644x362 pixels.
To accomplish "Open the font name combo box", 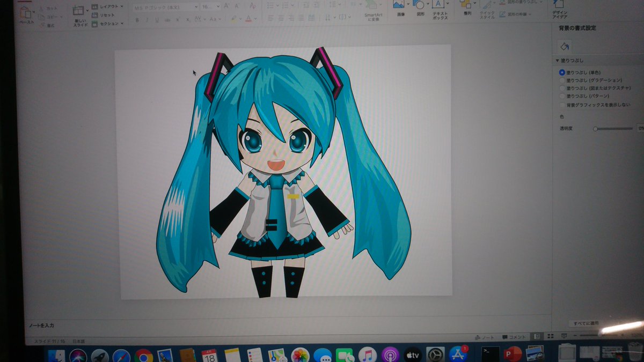I will [165, 6].
